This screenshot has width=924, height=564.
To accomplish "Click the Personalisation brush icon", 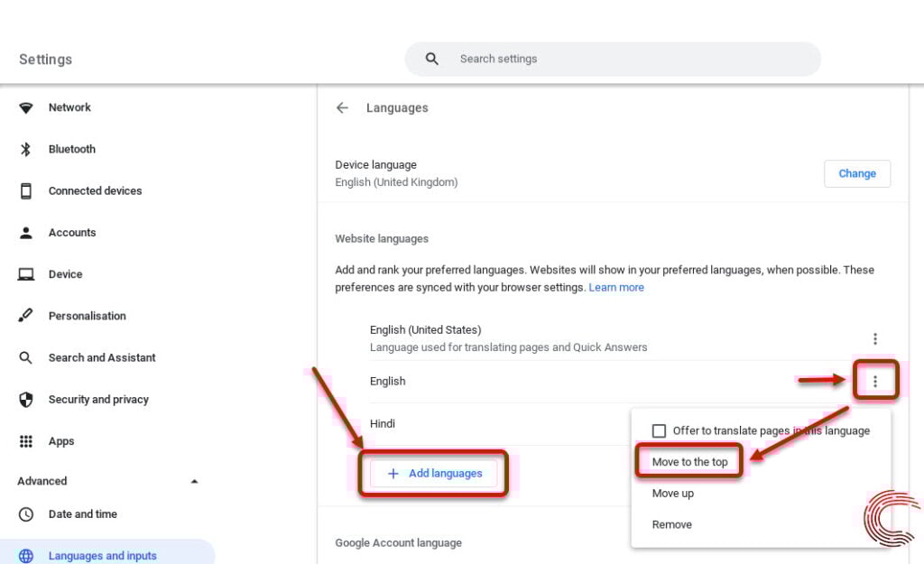I will click(x=26, y=316).
